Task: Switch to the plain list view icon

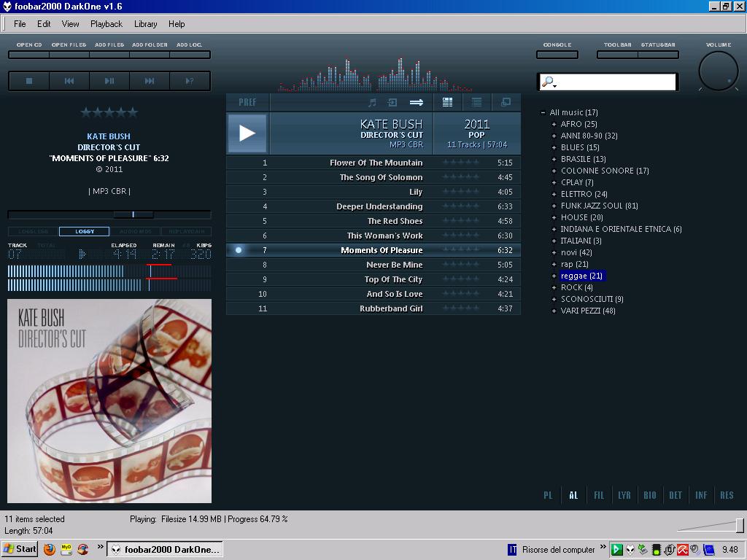Action: point(476,102)
